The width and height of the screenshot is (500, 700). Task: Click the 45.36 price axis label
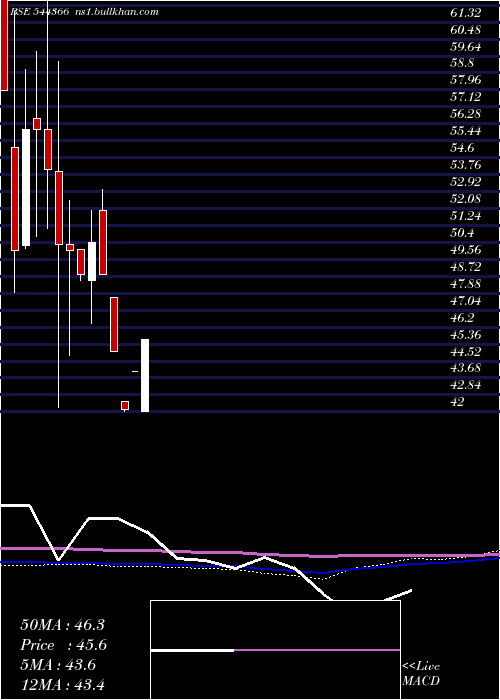466,334
